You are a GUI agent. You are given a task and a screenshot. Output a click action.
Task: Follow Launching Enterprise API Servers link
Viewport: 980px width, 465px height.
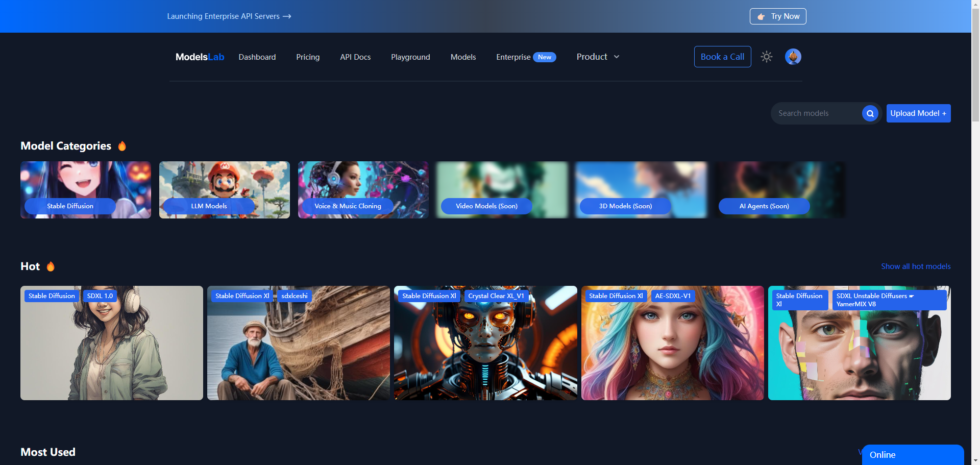pos(229,16)
